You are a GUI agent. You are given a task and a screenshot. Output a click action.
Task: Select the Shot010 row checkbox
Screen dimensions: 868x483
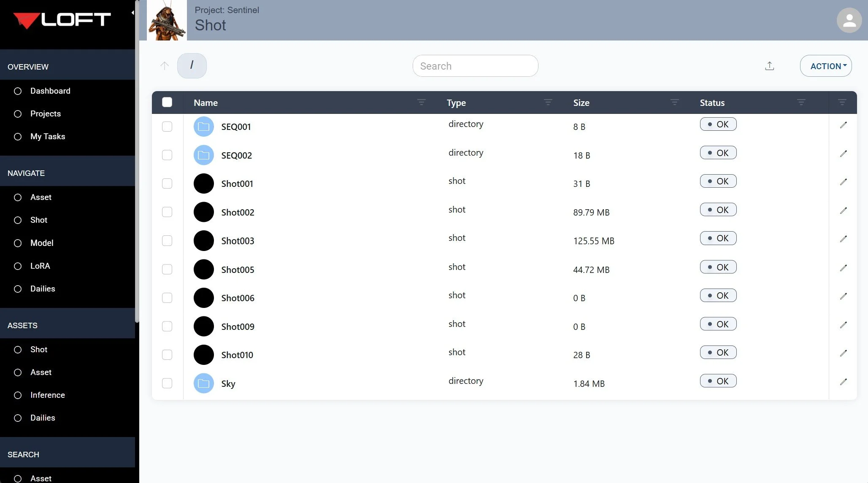[167, 355]
